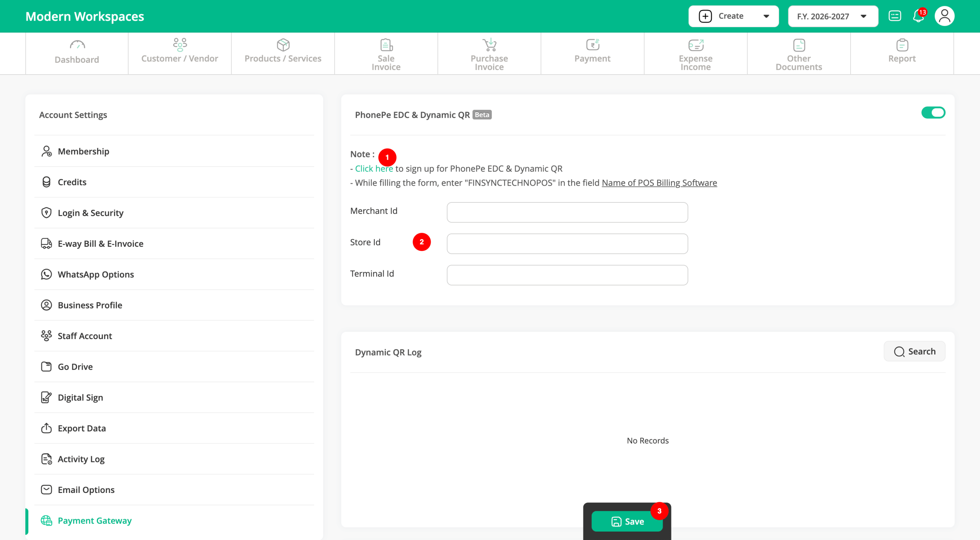The height and width of the screenshot is (540, 980).
Task: Click the Other Documents icon
Action: 799,45
